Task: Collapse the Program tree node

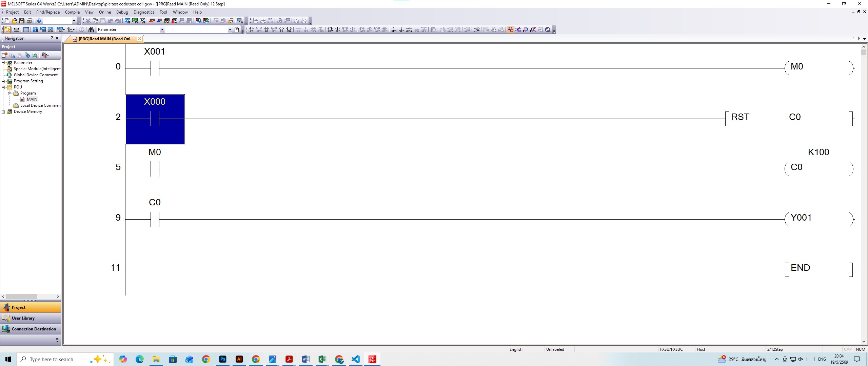Action: pyautogui.click(x=10, y=93)
